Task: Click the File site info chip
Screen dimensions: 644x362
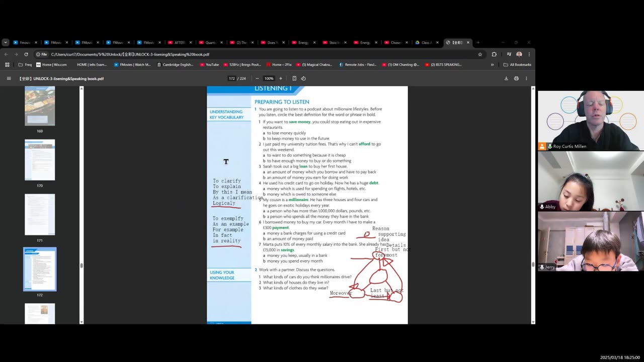Action: pos(42,54)
